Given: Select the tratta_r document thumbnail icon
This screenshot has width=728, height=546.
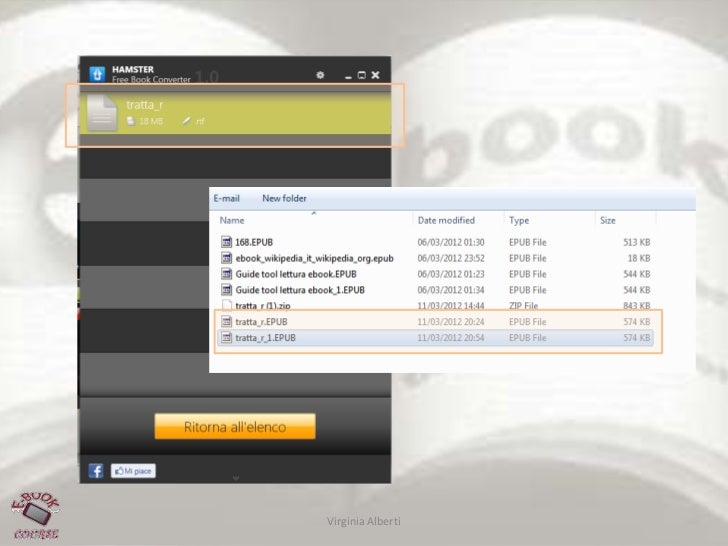Looking at the screenshot, I should [x=102, y=113].
